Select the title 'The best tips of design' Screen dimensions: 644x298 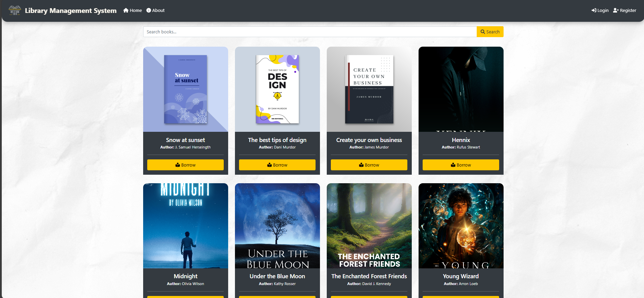[x=277, y=140]
